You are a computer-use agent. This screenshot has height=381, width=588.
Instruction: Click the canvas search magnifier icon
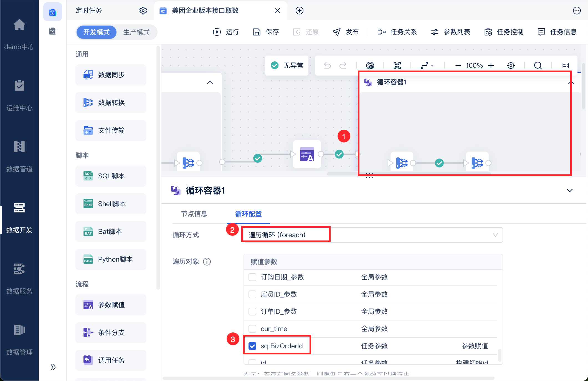(538, 66)
